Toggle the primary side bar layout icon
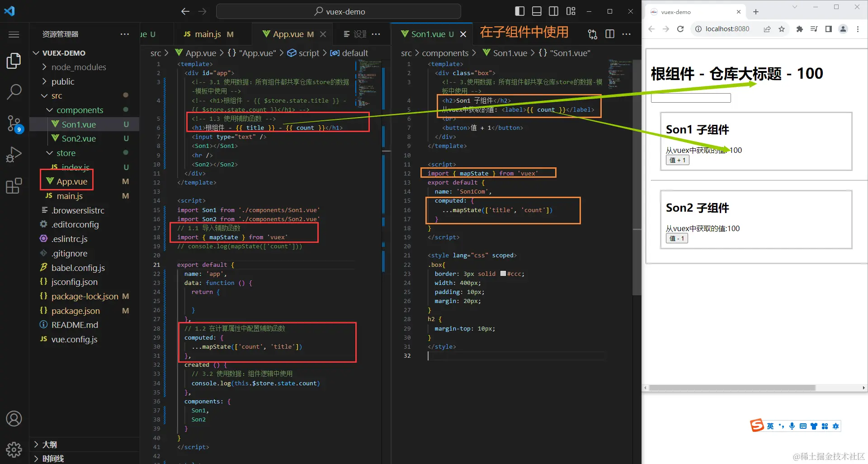Image resolution: width=868 pixels, height=464 pixels. coord(520,11)
